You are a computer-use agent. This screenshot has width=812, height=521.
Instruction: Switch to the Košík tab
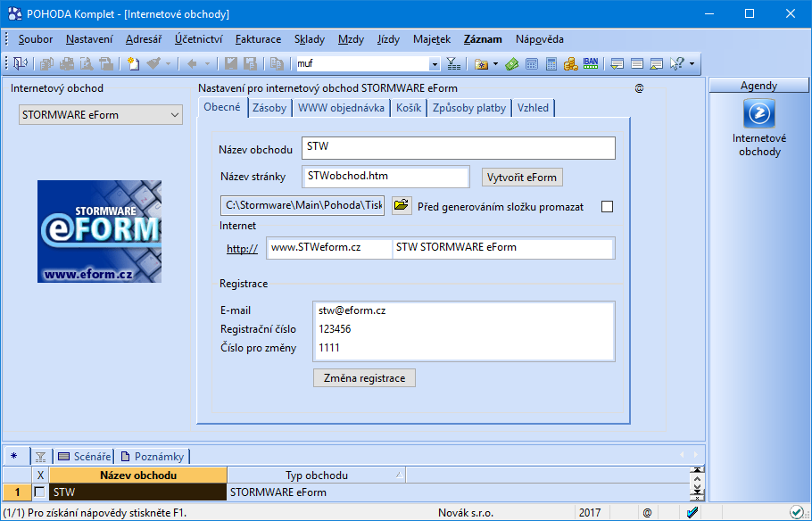click(x=409, y=108)
